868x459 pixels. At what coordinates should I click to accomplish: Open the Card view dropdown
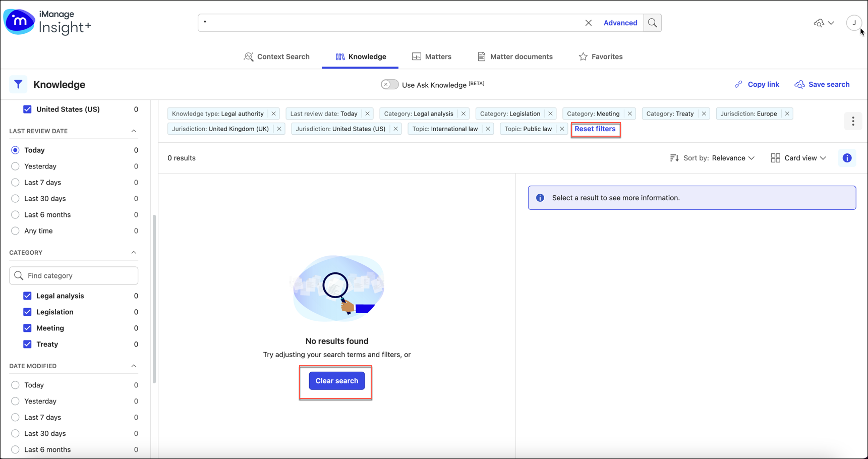(798, 158)
